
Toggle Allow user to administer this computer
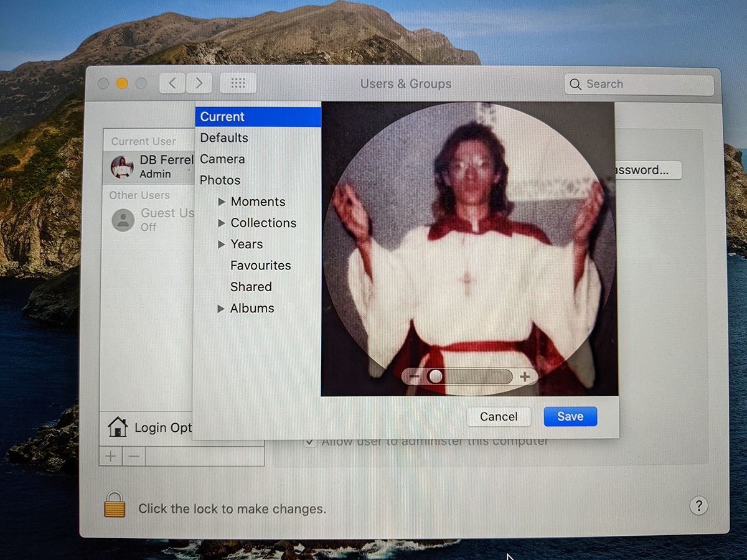coord(310,442)
